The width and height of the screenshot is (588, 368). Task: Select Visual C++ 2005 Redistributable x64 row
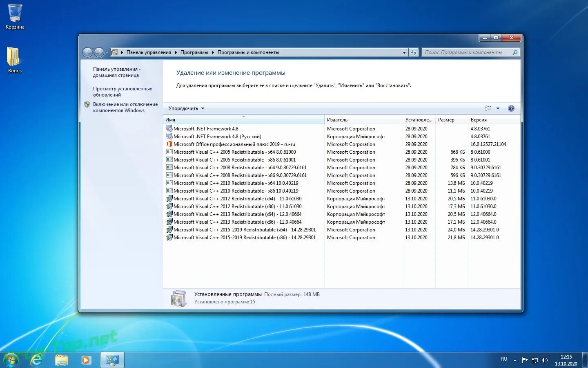(341, 152)
